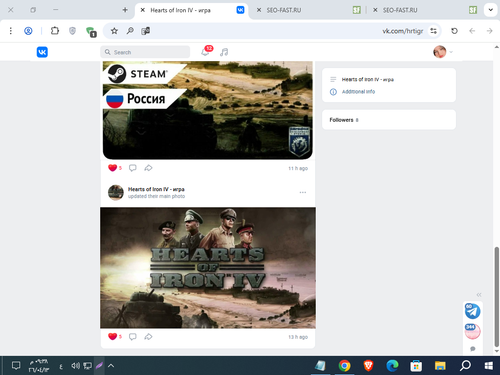
Task: Open the community avatar beside post author
Action: click(x=116, y=192)
